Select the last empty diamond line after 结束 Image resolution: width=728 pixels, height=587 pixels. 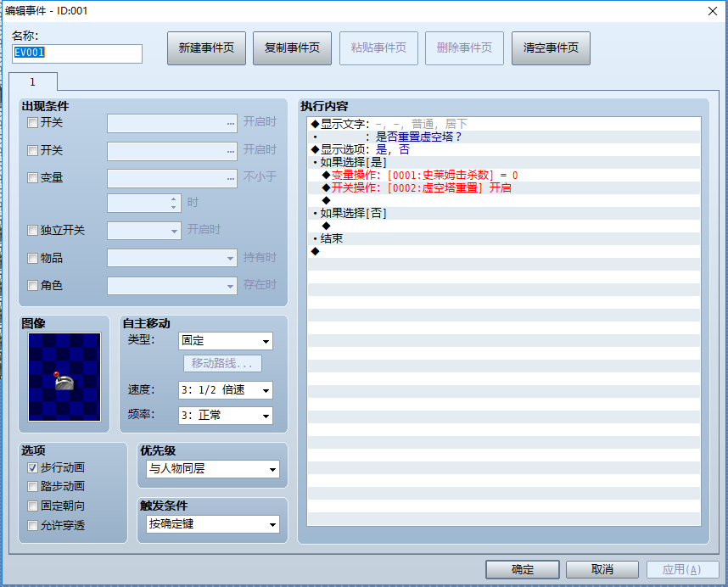pos(504,251)
